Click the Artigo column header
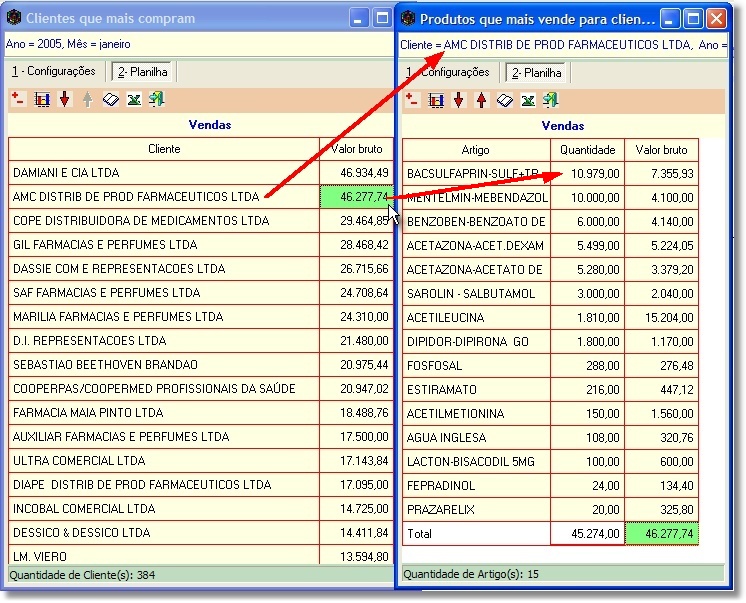The width and height of the screenshot is (746, 603). (476, 150)
